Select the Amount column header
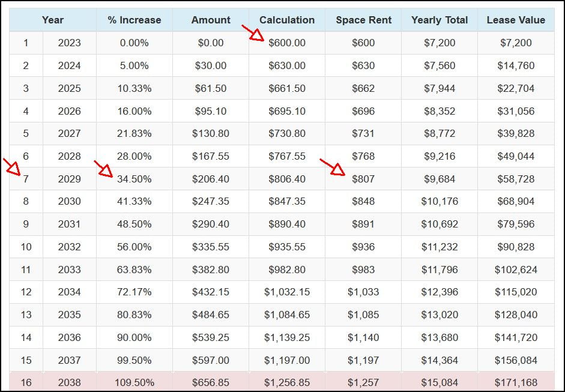 (x=211, y=20)
